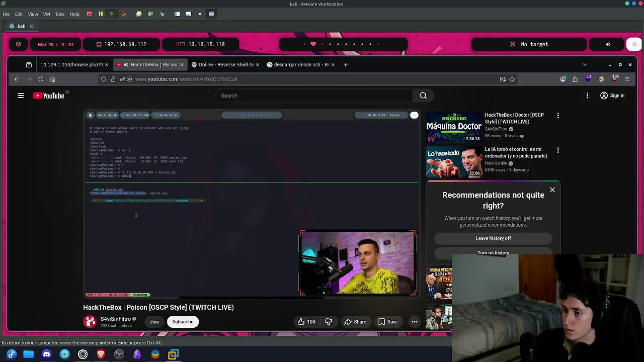The height and width of the screenshot is (362, 644).
Task: Open the VM menu
Action: pos(46,14)
